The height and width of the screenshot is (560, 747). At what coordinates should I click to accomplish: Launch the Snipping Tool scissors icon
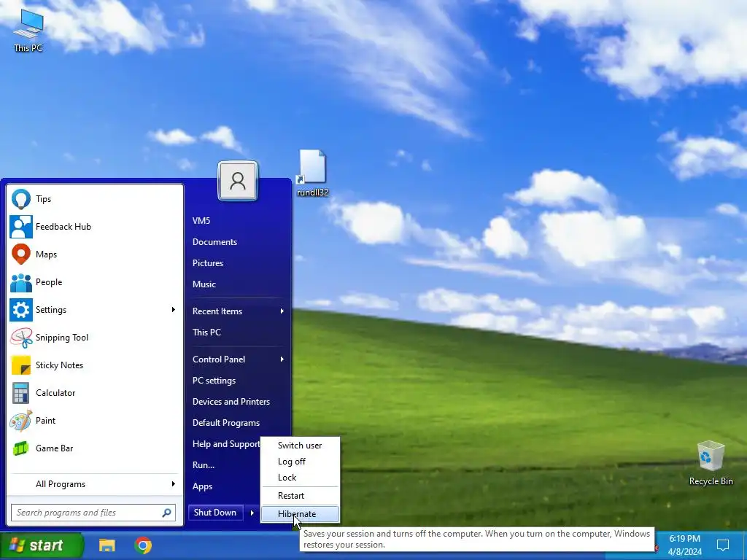click(21, 338)
